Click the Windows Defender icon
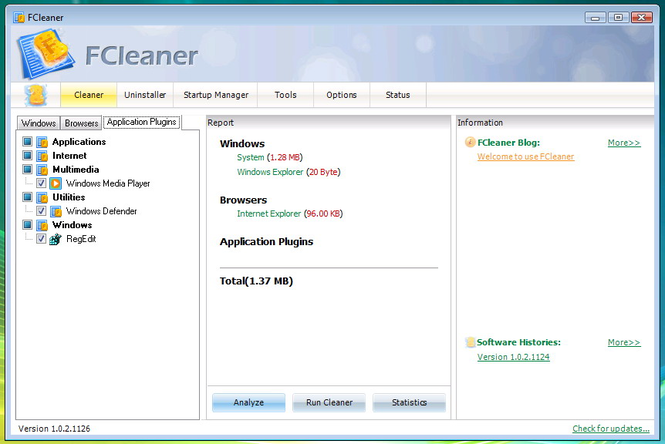665x444 pixels. [x=56, y=212]
